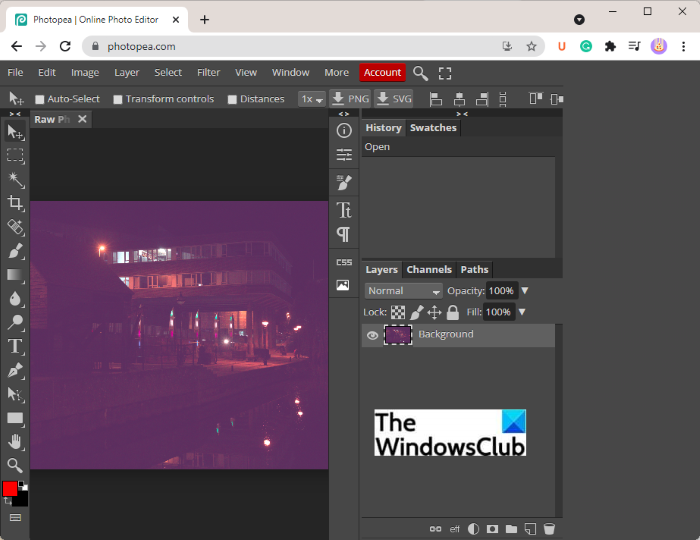Expand the Fill value dropdown arrow

pyautogui.click(x=522, y=312)
